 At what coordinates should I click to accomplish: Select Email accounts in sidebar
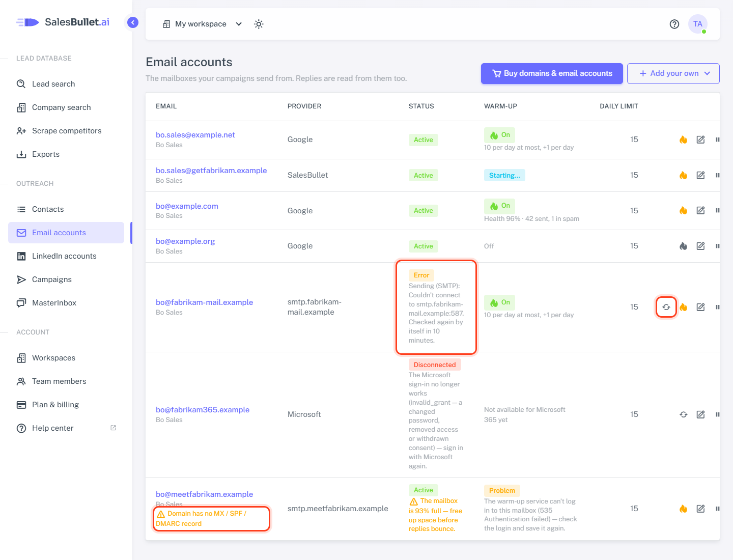click(x=66, y=233)
